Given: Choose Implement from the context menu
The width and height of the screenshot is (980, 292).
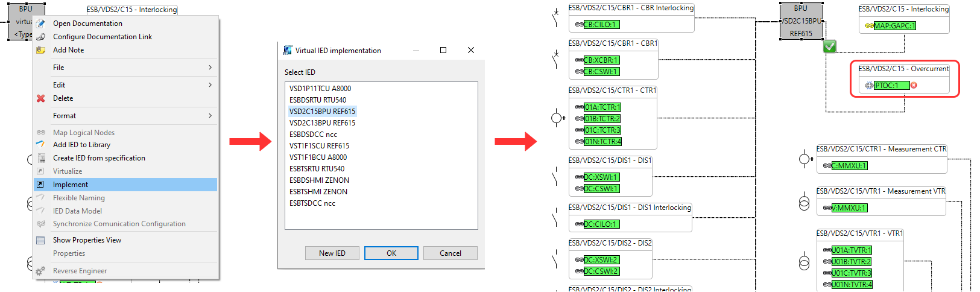Looking at the screenshot, I should coord(71,185).
